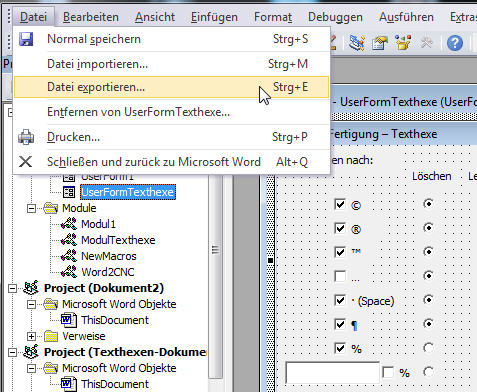Collapse the Module folder
Image resolution: width=477 pixels, height=392 pixels.
(31, 209)
